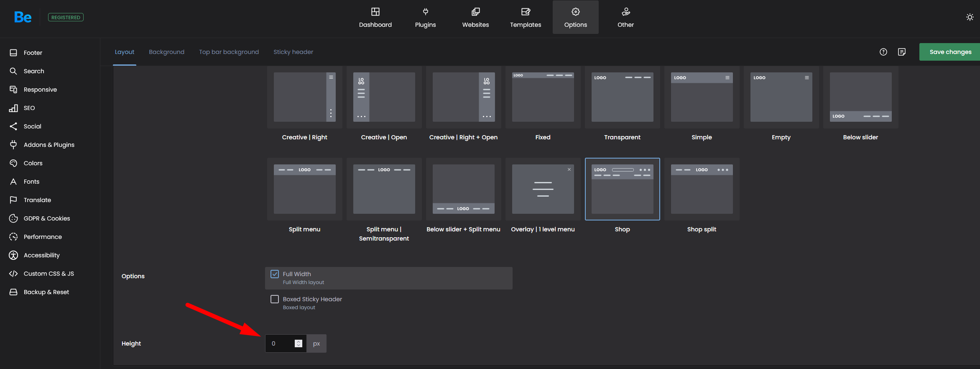Image resolution: width=980 pixels, height=369 pixels.
Task: Click the Custom CSS & JS code icon
Action: coord(13,274)
